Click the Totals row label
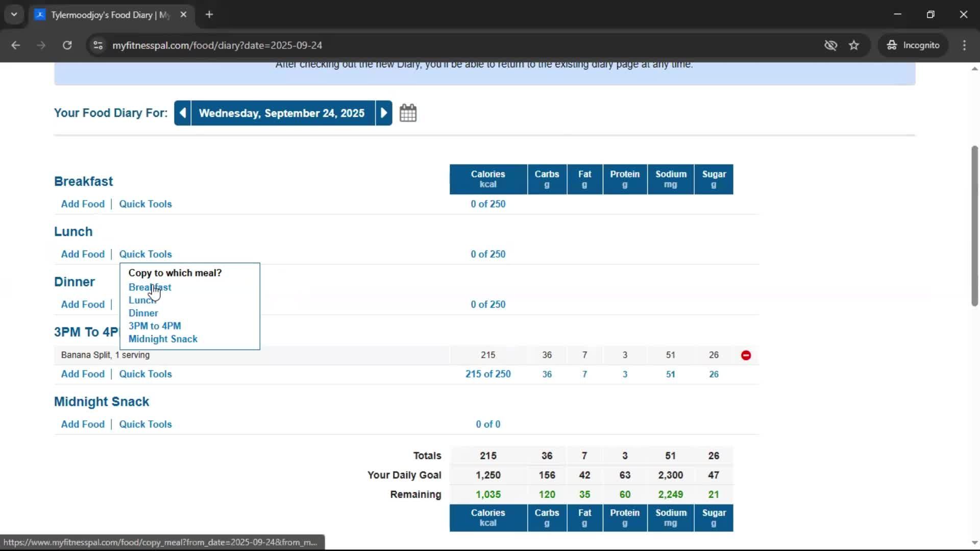 [x=427, y=456]
